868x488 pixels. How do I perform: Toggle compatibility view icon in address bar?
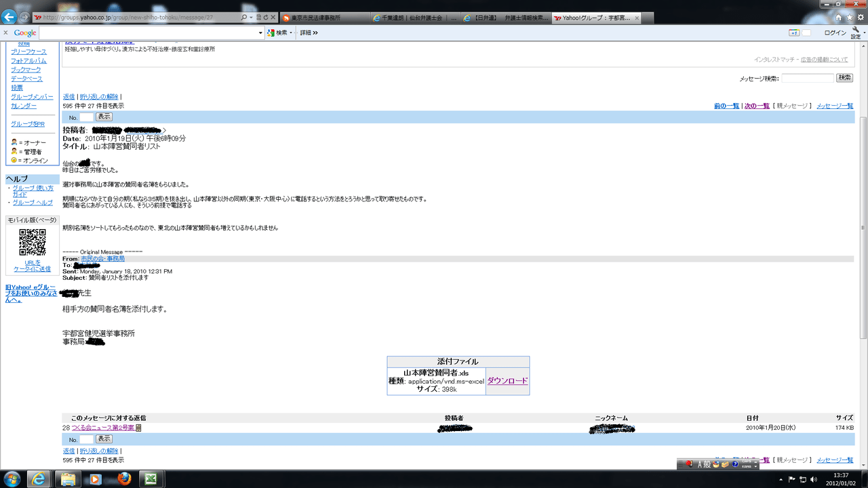(258, 17)
